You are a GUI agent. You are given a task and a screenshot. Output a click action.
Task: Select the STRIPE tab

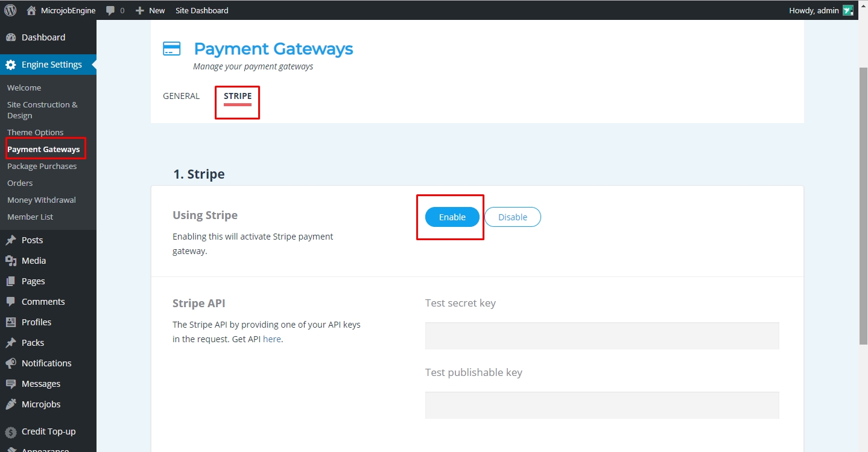pos(238,96)
